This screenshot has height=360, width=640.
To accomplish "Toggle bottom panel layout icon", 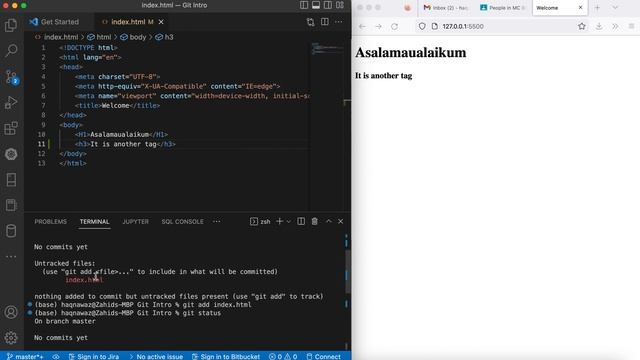I will tap(316, 5).
